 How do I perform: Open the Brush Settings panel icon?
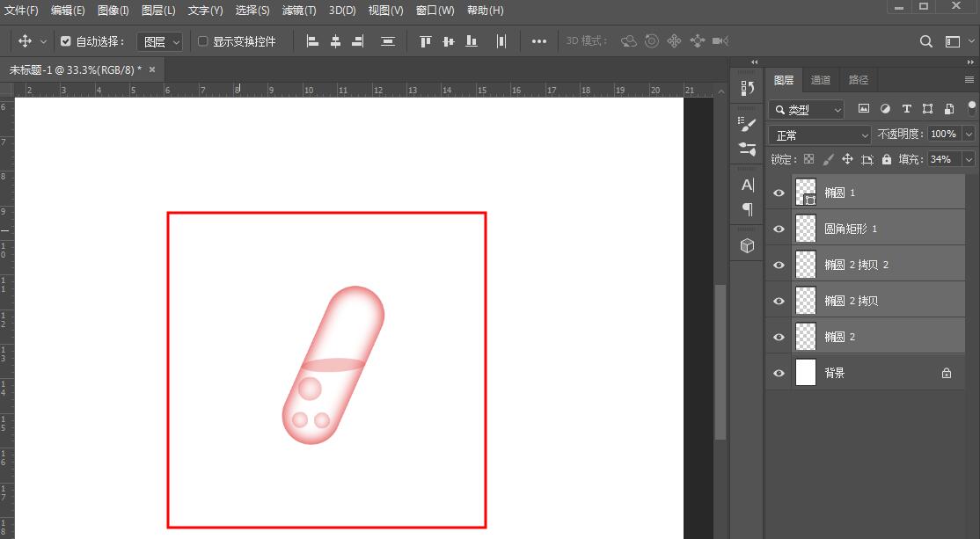point(746,124)
